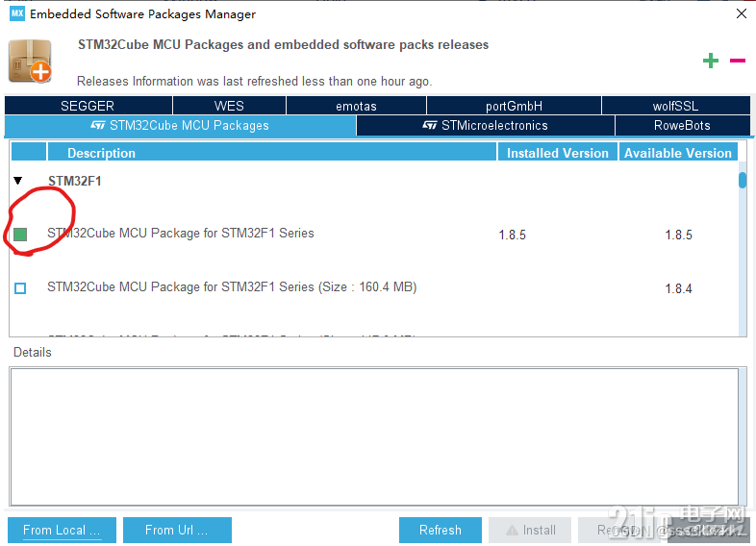
Task: Click the From Local button
Action: pos(62,530)
